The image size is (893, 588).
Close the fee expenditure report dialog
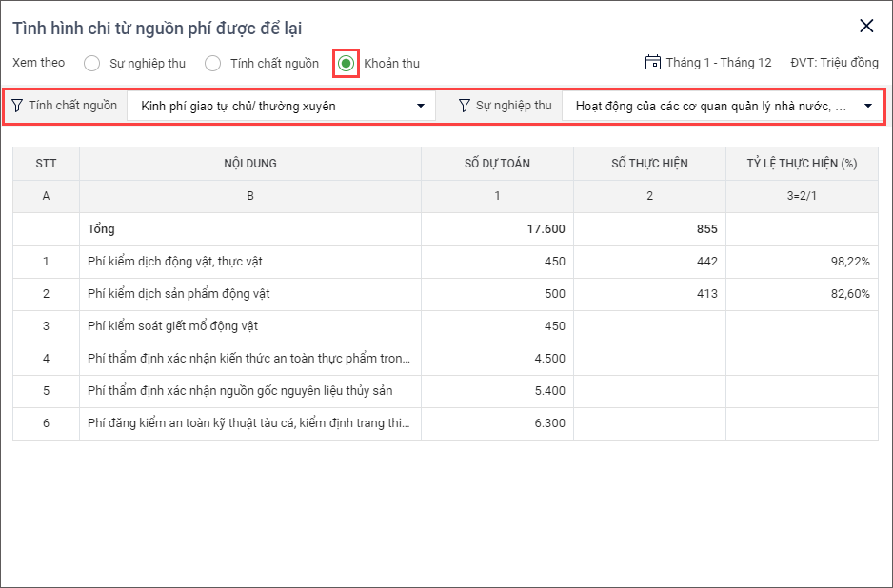pyautogui.click(x=866, y=27)
